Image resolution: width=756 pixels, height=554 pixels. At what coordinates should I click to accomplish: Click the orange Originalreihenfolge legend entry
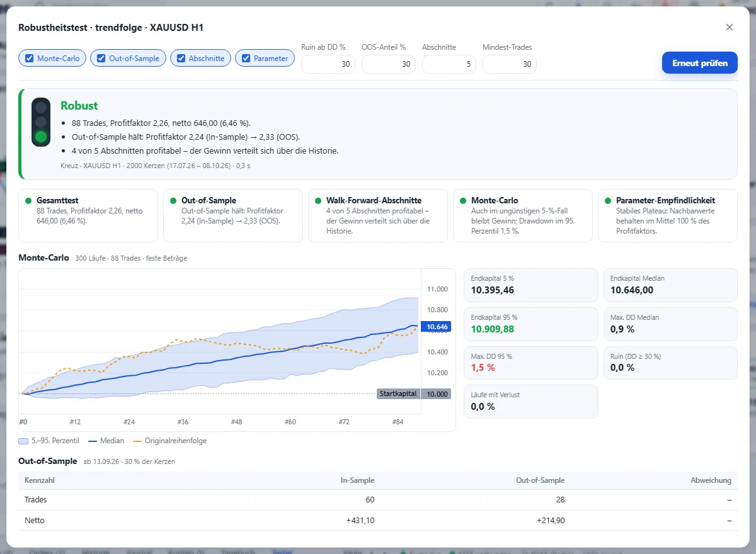pyautogui.click(x=169, y=441)
